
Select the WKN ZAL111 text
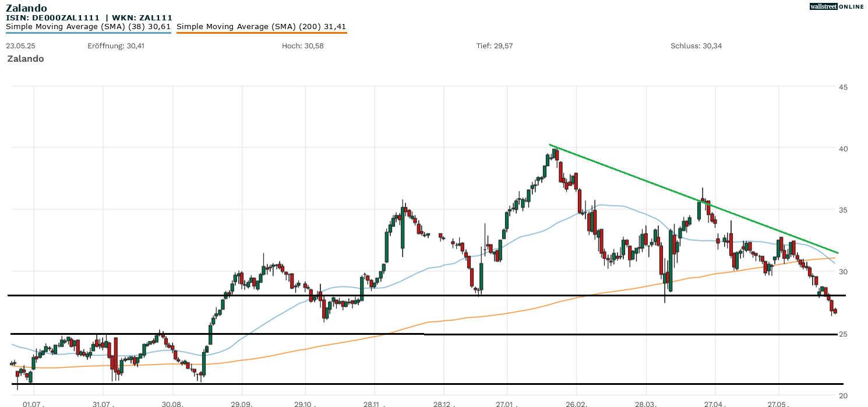point(143,18)
